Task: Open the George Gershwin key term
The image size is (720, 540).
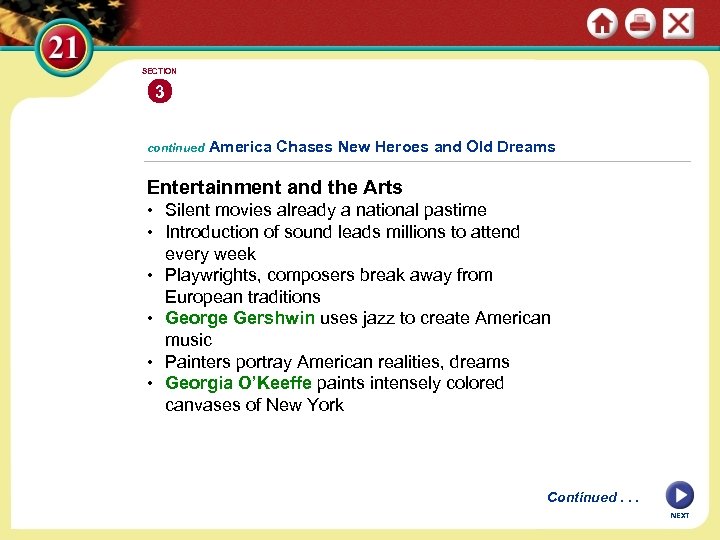Action: 240,318
